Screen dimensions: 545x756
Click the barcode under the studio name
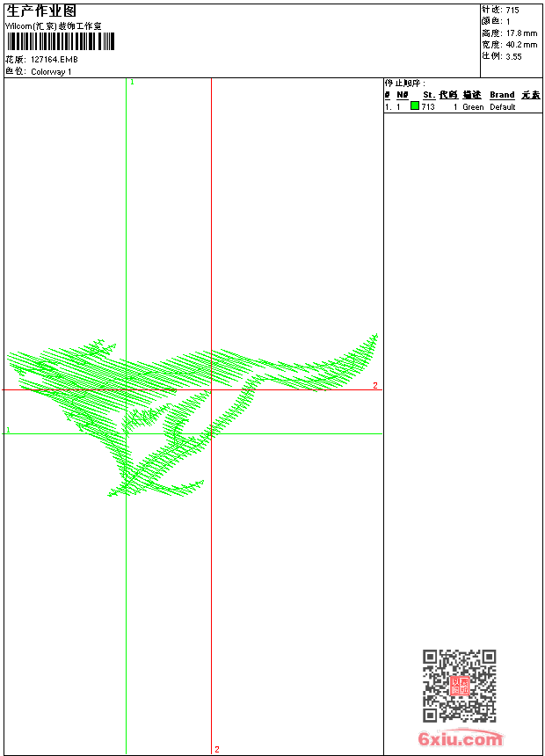tap(61, 41)
